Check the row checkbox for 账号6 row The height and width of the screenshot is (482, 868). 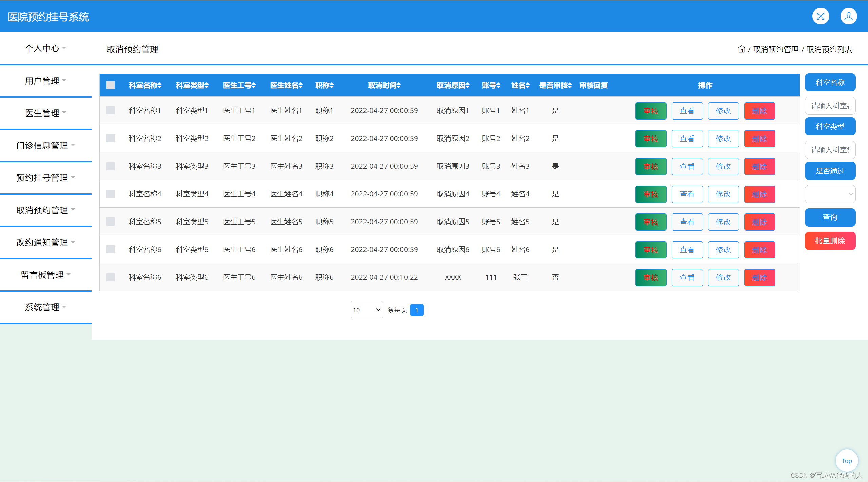(x=111, y=249)
